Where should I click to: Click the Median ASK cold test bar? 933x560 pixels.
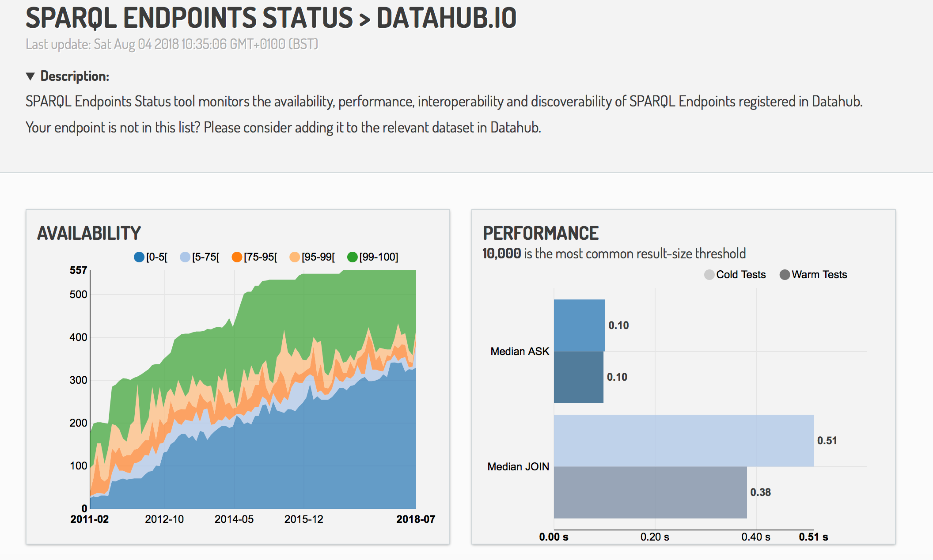click(x=580, y=325)
